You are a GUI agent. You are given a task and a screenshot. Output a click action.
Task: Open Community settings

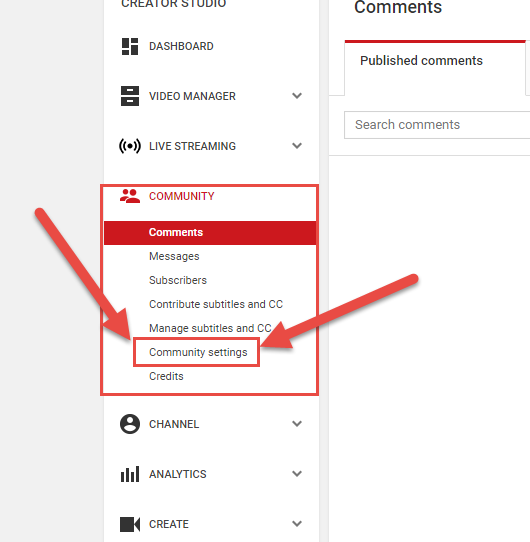pos(198,352)
